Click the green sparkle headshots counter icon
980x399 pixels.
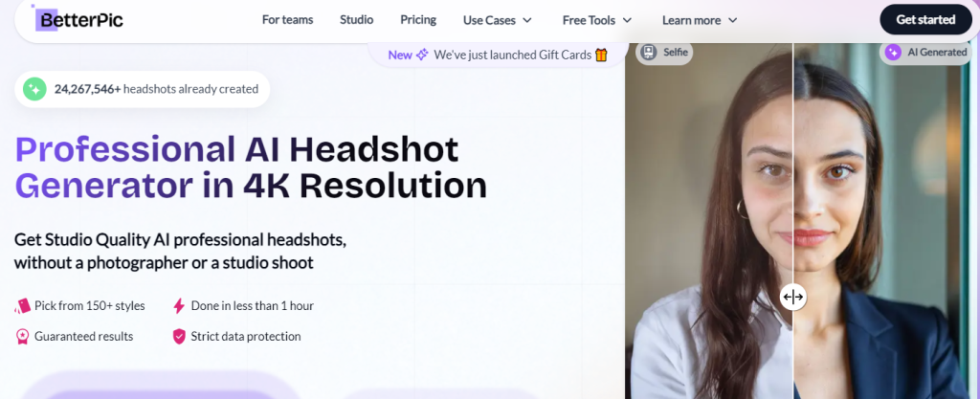(x=34, y=89)
